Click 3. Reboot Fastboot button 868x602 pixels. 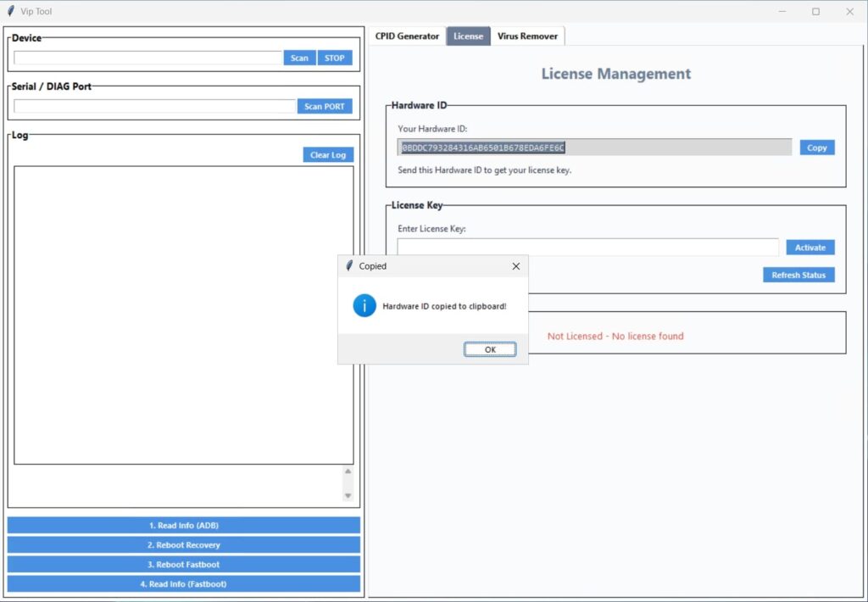pos(184,565)
